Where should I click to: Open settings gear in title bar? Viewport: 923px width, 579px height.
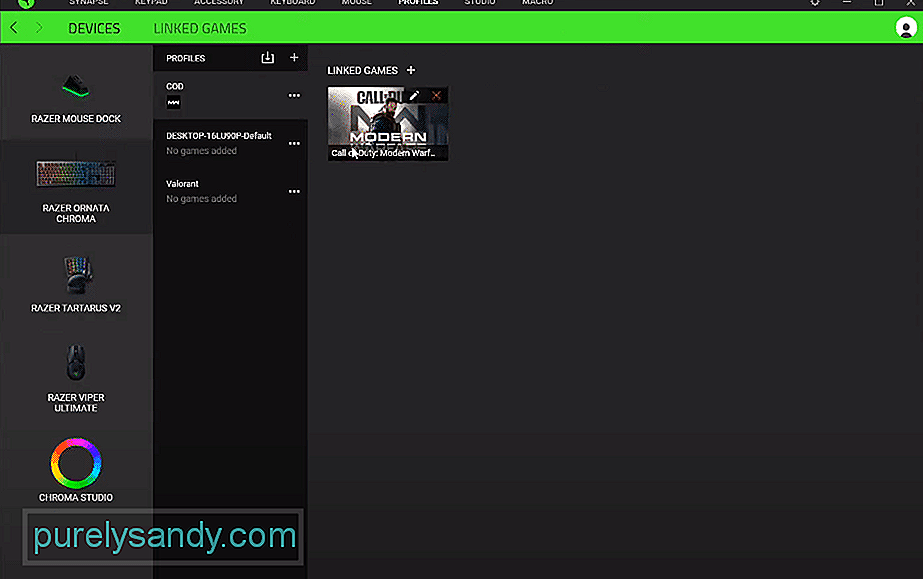coord(815,2)
